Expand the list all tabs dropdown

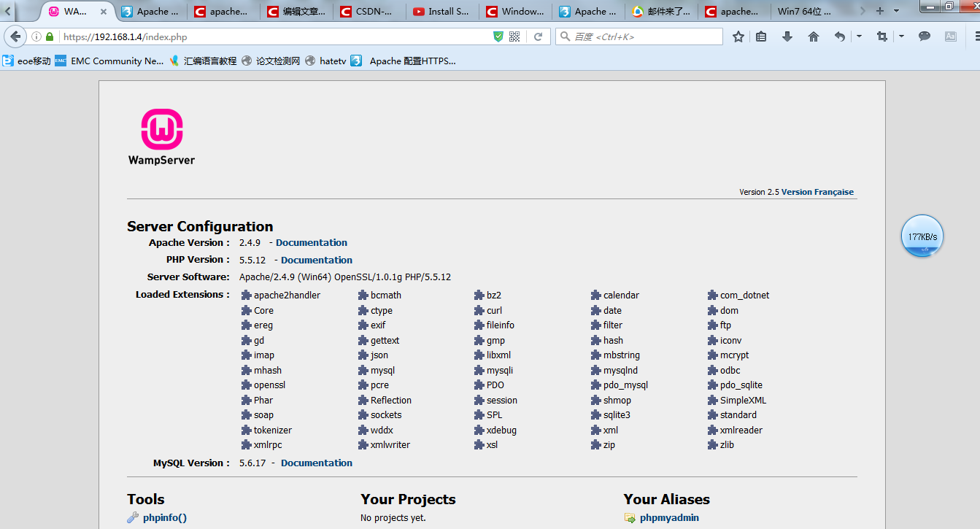point(897,11)
